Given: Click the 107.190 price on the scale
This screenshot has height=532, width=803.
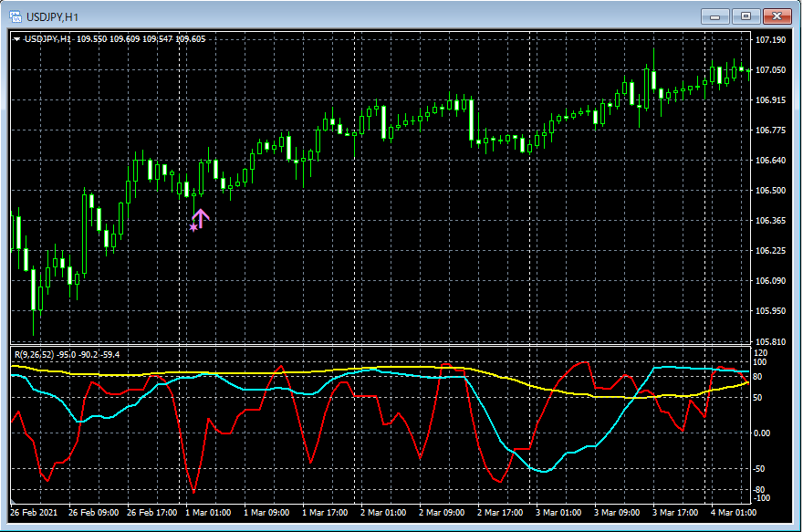Looking at the screenshot, I should point(771,40).
